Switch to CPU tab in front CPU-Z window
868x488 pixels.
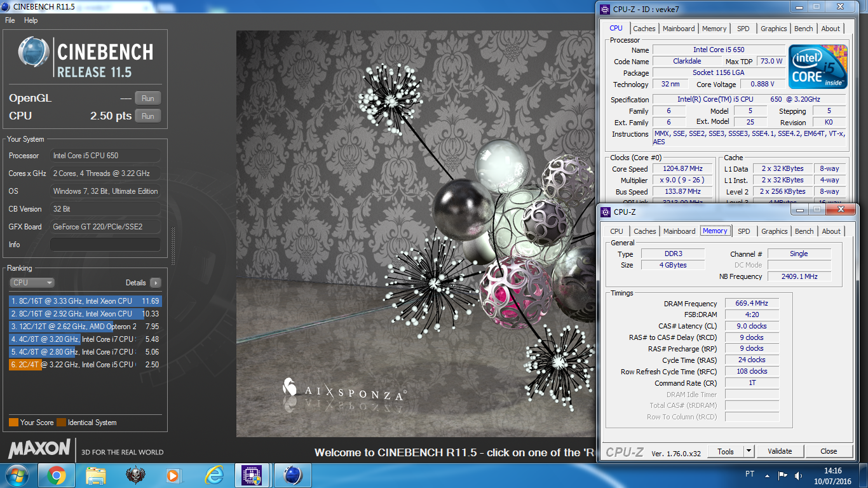(x=617, y=231)
